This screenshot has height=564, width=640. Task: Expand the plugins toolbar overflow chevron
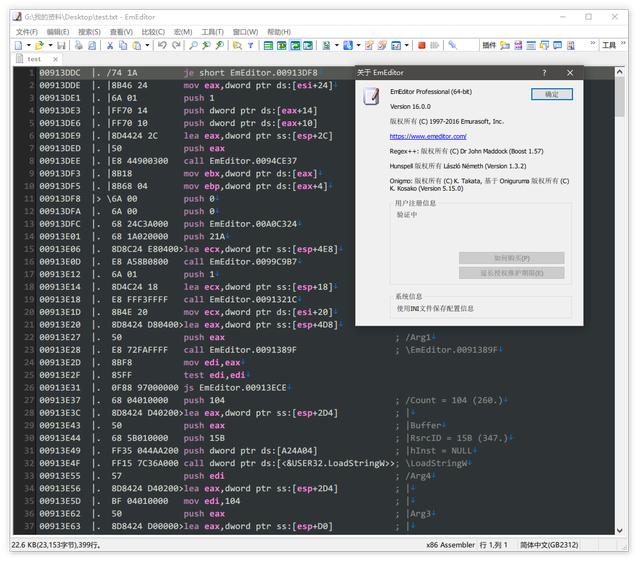click(592, 43)
